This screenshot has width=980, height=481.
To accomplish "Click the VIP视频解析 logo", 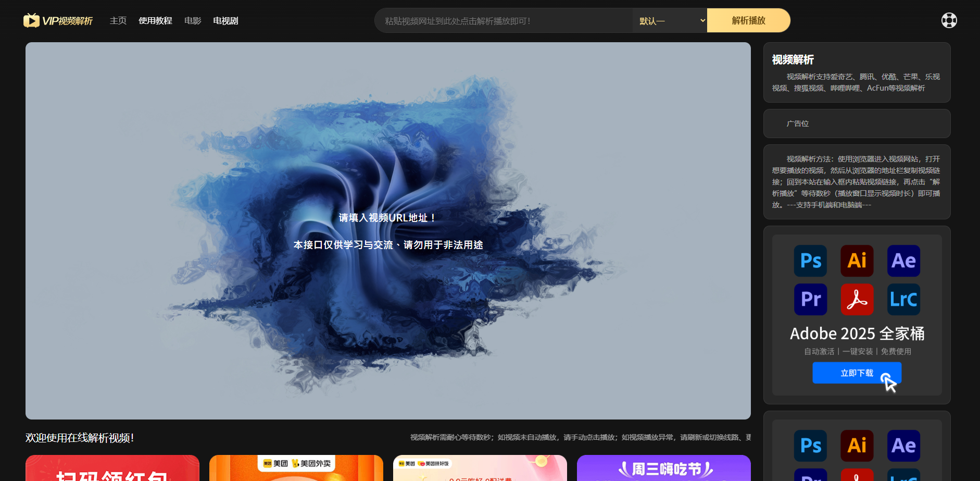I will tap(58, 20).
